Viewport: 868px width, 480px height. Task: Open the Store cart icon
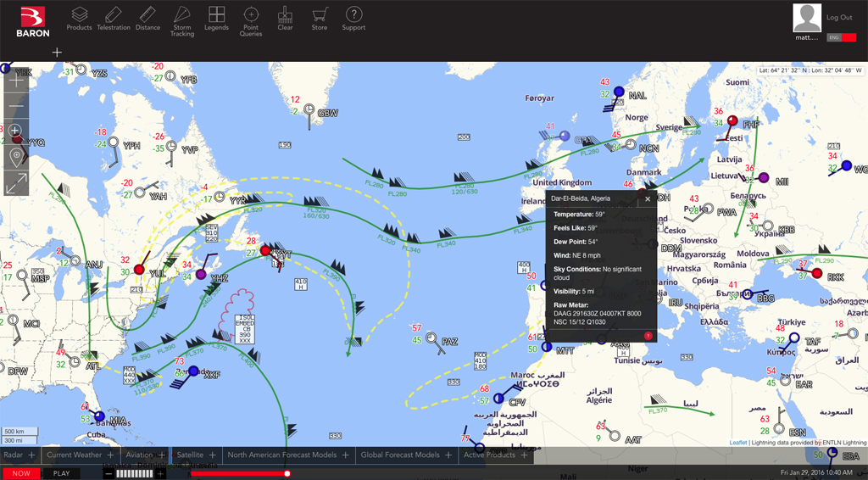point(320,19)
